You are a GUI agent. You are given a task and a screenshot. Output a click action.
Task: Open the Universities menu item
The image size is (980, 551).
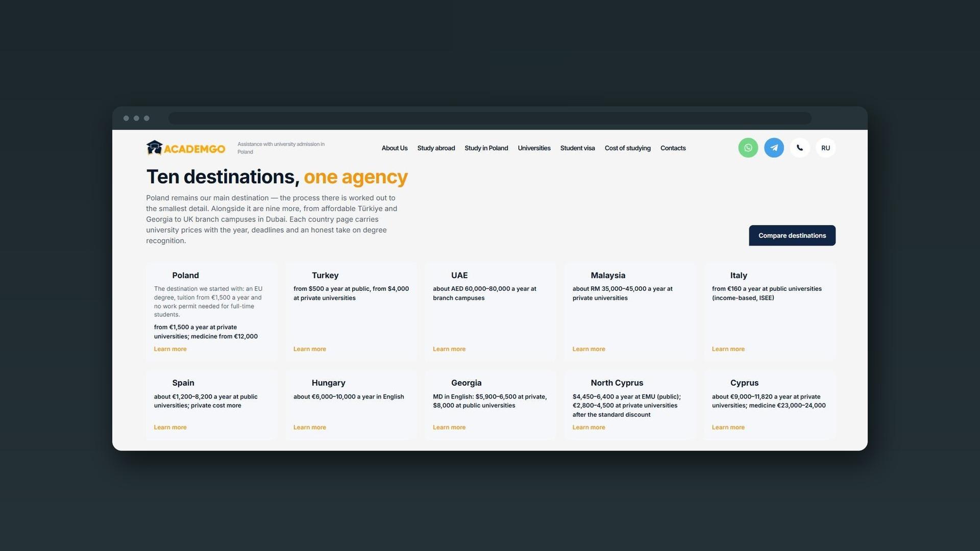coord(534,148)
